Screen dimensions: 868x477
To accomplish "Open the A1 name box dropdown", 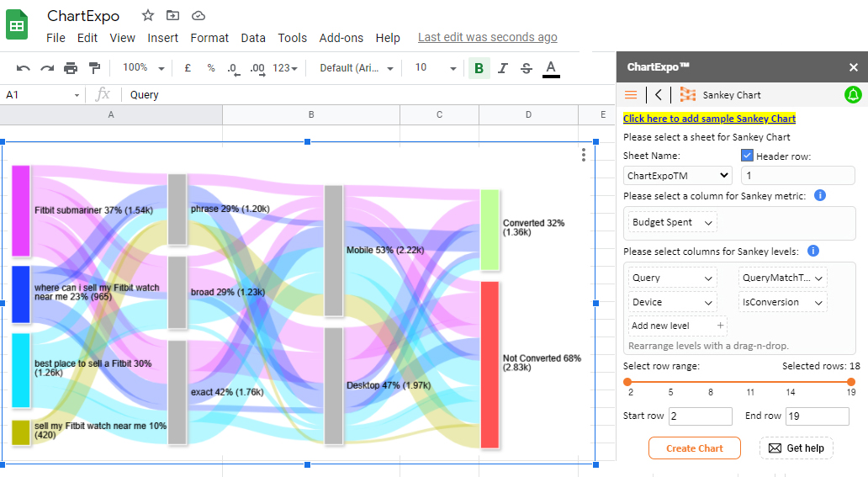I will 77,95.
